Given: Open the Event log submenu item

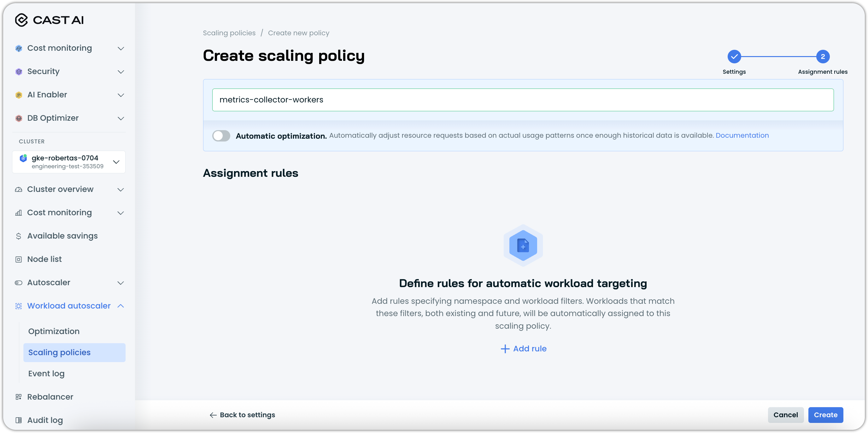Looking at the screenshot, I should pos(46,373).
